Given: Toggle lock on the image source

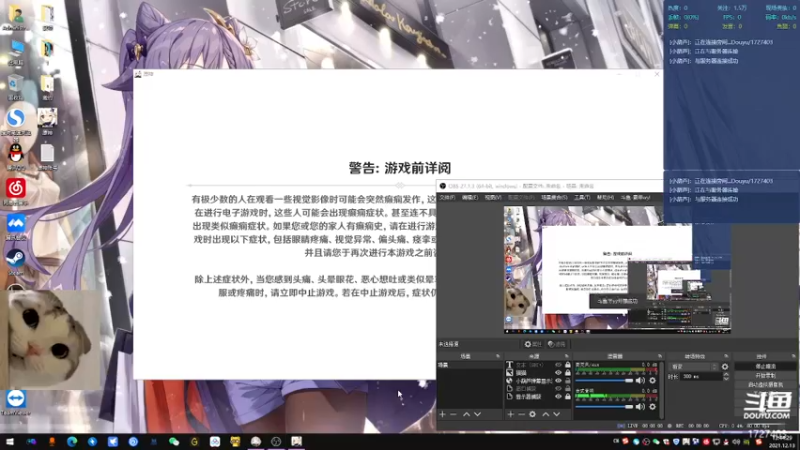Looking at the screenshot, I should coord(568,373).
